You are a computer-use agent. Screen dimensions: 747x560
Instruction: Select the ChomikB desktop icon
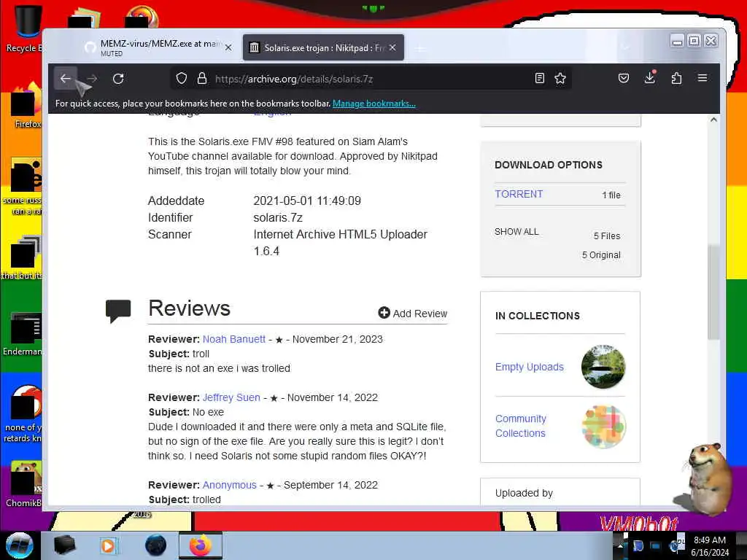tap(24, 484)
